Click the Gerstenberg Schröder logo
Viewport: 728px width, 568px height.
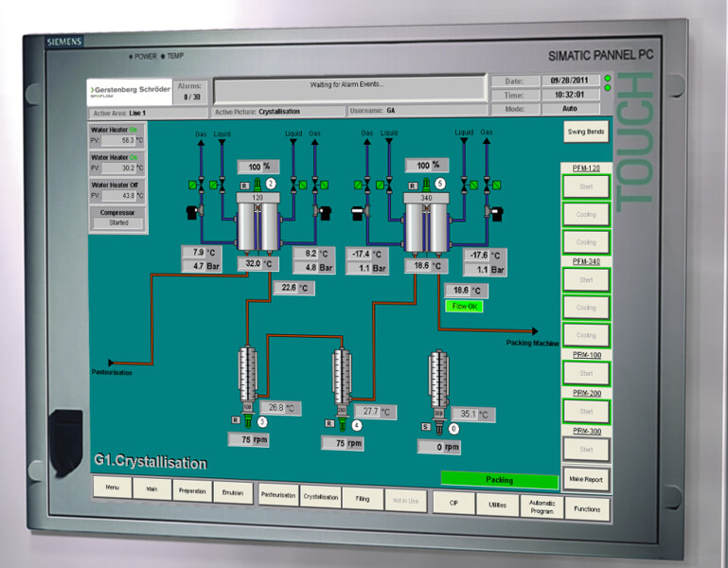click(131, 92)
